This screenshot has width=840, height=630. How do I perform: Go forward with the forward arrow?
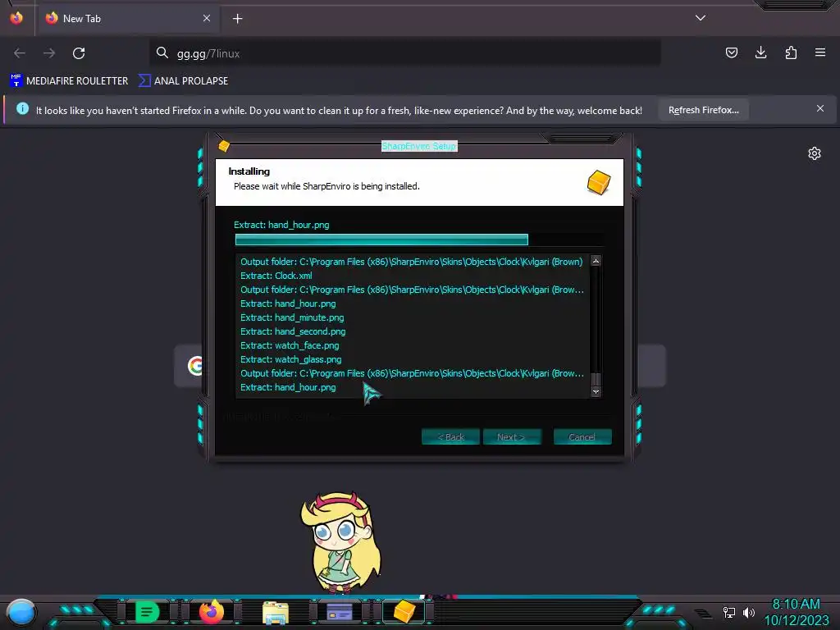point(49,53)
